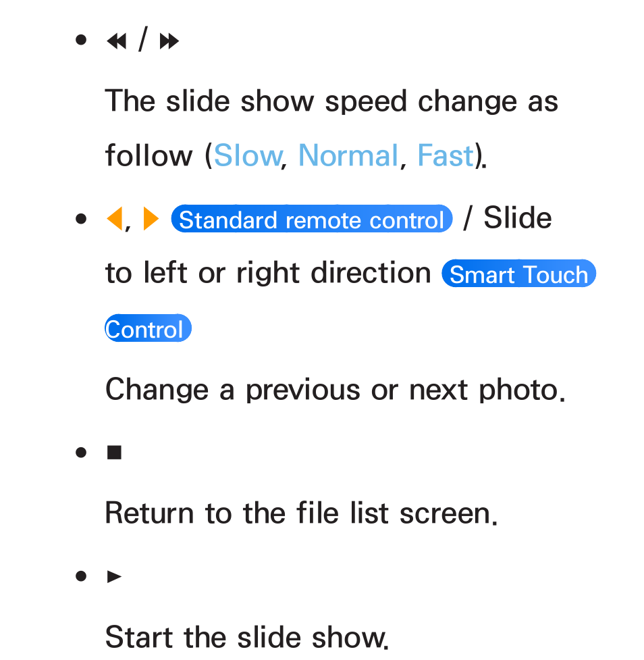Click the bullet beside the rewind icon
This screenshot has height=660, width=644.
point(81,41)
